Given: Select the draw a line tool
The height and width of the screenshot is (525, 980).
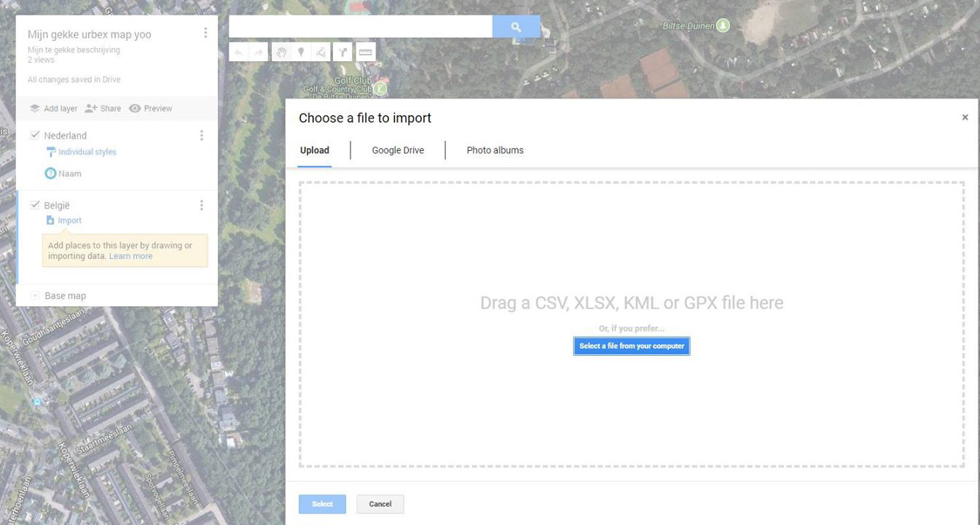Looking at the screenshot, I should pos(321,52).
